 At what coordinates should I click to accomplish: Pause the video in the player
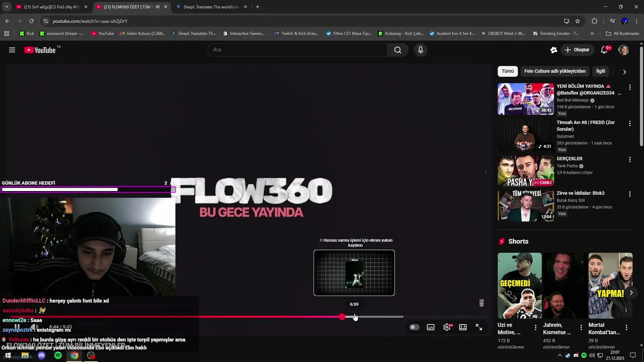(17, 327)
